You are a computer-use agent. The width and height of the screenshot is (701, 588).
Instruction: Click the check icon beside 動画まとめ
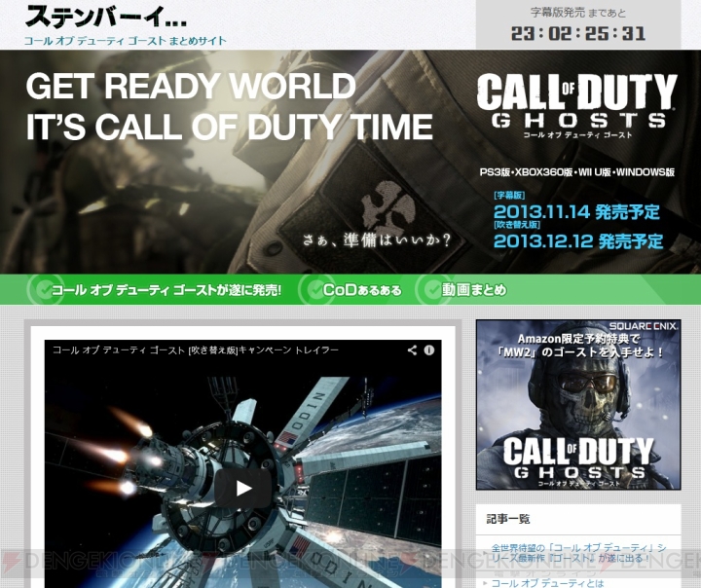[x=432, y=290]
